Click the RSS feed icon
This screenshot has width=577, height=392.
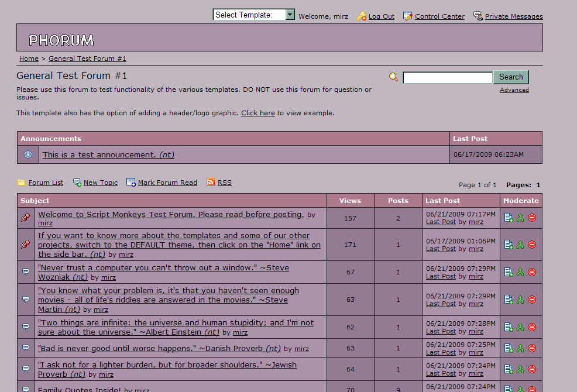point(211,182)
